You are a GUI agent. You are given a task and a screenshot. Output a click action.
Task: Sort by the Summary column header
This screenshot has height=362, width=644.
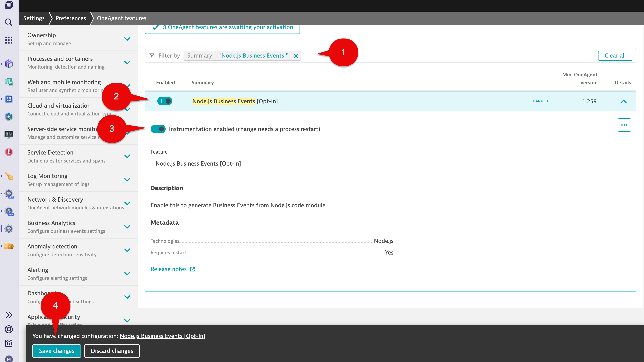coord(202,82)
